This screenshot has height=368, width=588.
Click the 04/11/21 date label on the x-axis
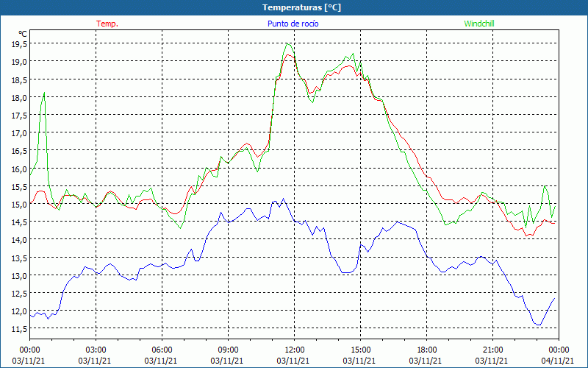[x=557, y=361]
